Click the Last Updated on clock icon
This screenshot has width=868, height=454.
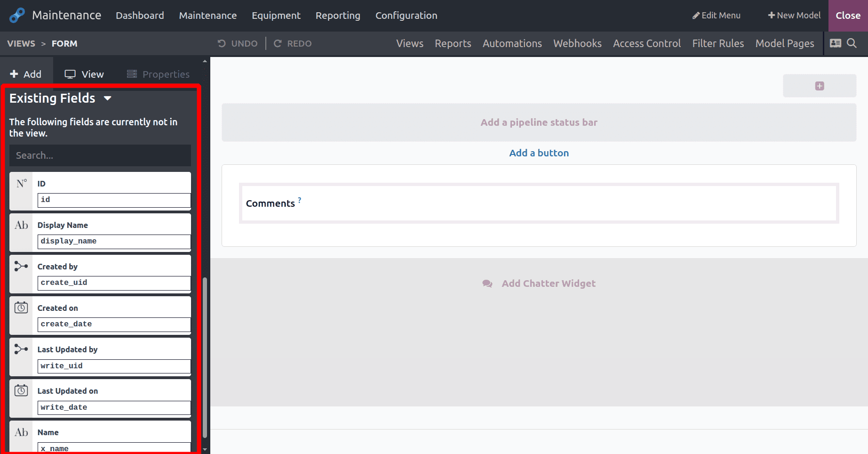(21, 390)
